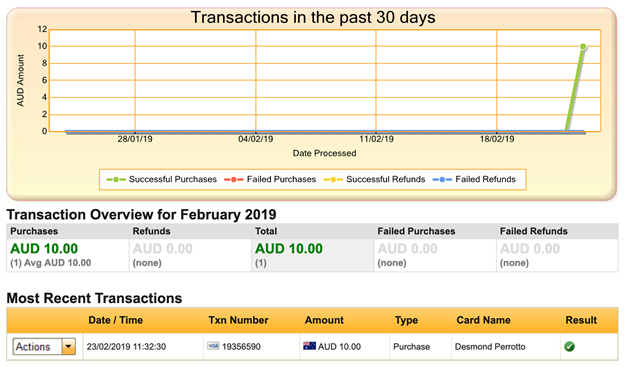Click the Failed Refunds AUD 0.00 value

530,249
